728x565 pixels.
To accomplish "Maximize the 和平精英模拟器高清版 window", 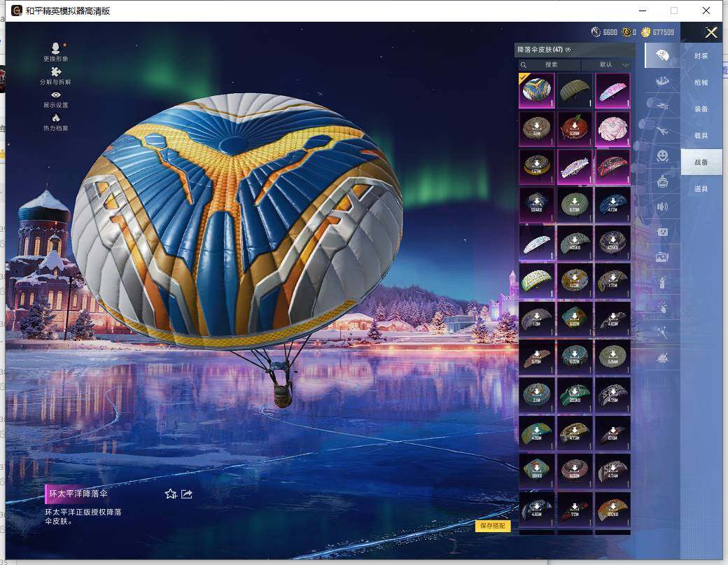I will tap(674, 11).
